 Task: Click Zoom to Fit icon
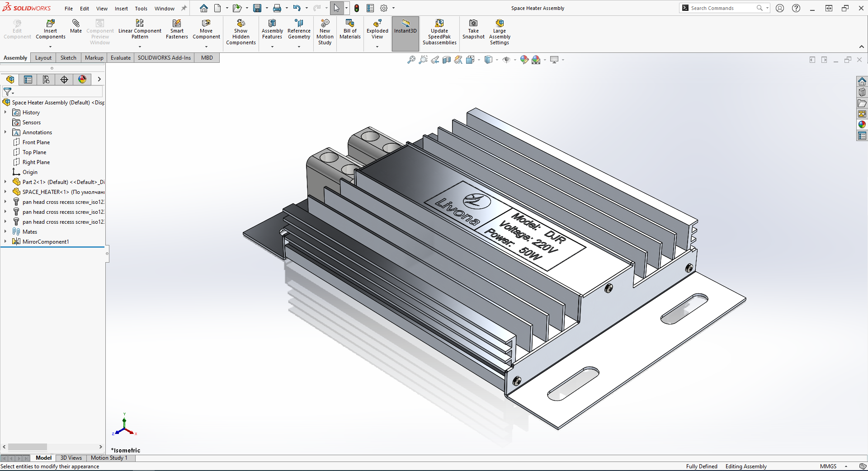[411, 60]
